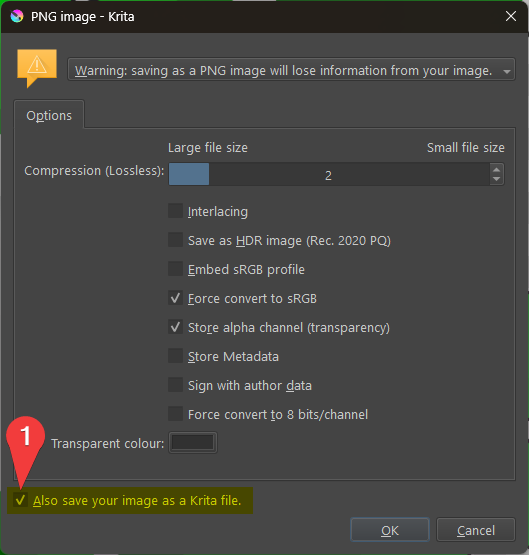Confirm export with the OK button
Screen dimensions: 529x555
pyautogui.click(x=390, y=530)
